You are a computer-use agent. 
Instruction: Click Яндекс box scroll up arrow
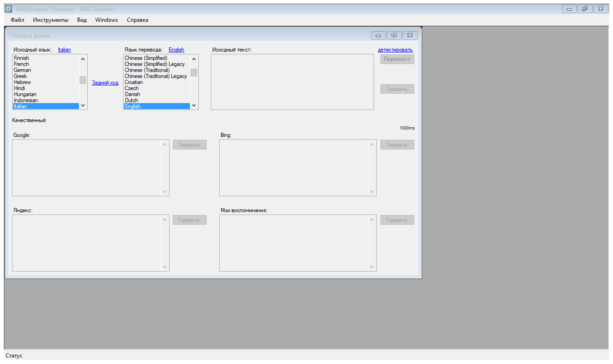165,219
